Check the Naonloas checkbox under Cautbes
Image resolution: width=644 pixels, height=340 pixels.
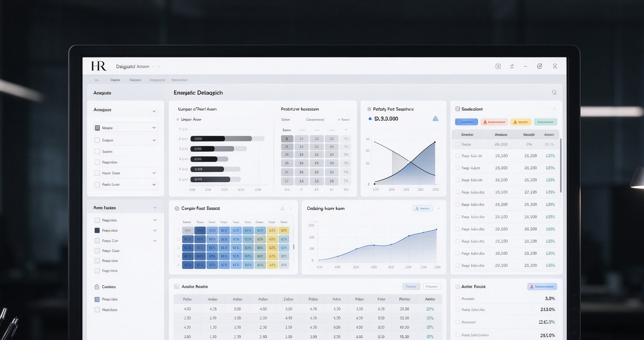[x=97, y=310]
